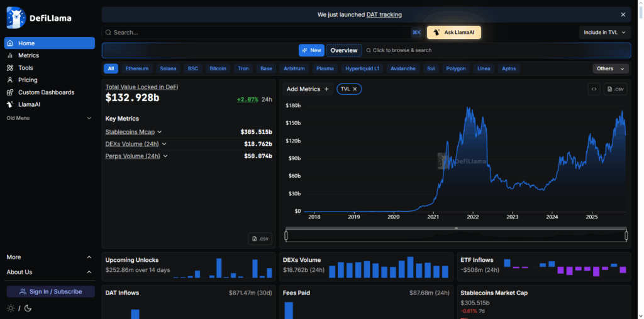Open Tools from the sidebar
The width and height of the screenshot is (644, 319).
tap(25, 68)
